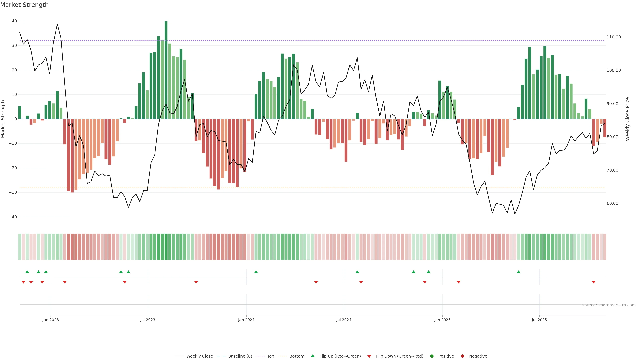644x362 pixels.
Task: Click the Flip Up green triangle legend icon
Action: tap(312, 356)
